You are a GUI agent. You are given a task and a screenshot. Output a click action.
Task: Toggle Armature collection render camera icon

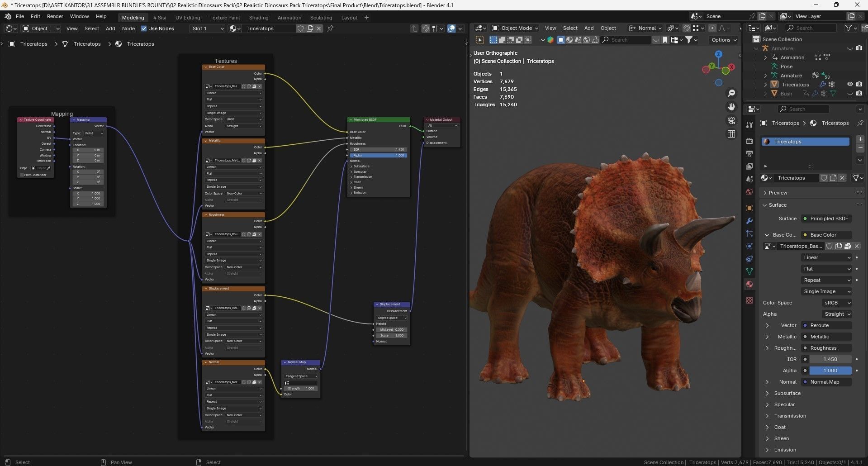[859, 48]
